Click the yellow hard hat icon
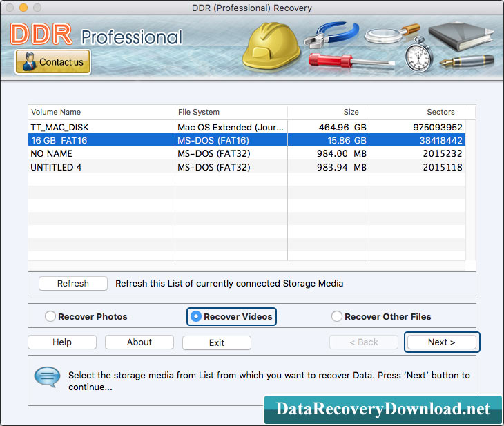Screen dimensions: 504x426 click(271, 47)
